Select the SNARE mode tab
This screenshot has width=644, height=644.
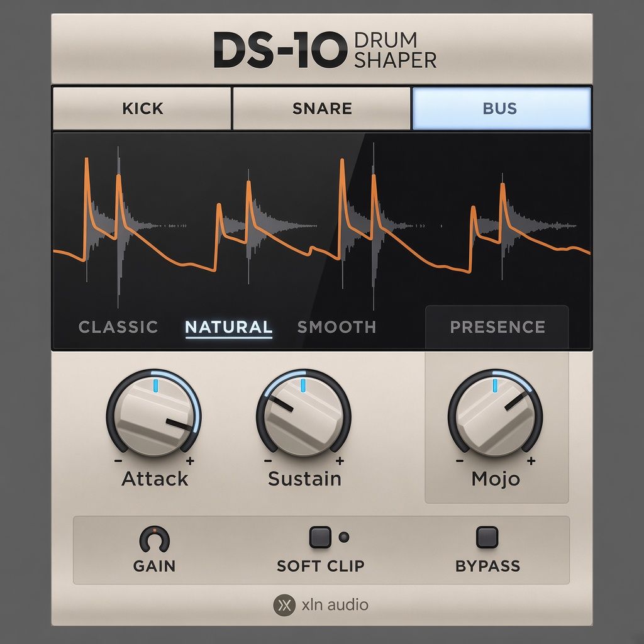[x=321, y=108]
